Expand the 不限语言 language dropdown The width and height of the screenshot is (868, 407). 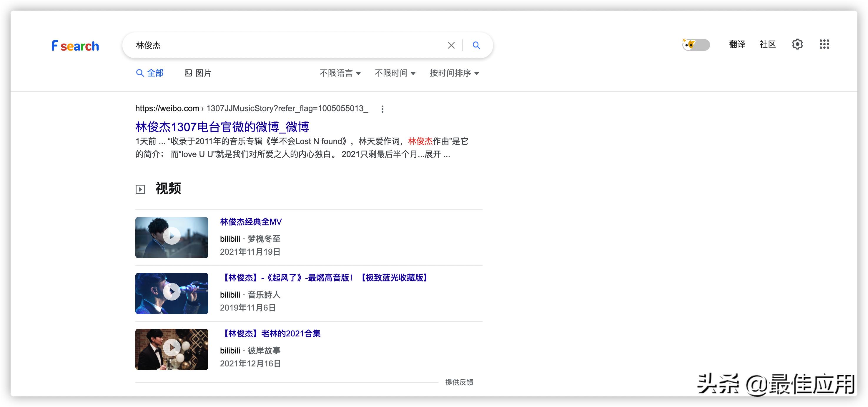tap(340, 73)
